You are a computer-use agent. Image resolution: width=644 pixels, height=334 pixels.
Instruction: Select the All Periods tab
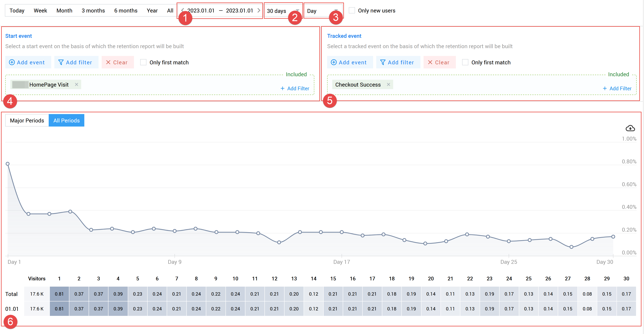point(66,120)
